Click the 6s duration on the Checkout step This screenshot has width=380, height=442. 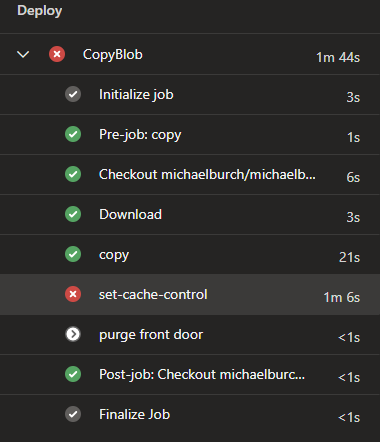[x=353, y=177]
